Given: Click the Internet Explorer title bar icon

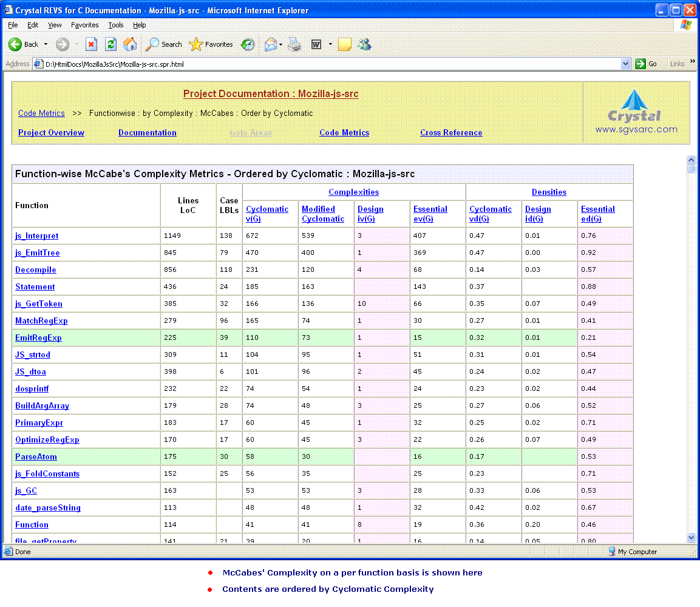Looking at the screenshot, I should (x=8, y=9).
